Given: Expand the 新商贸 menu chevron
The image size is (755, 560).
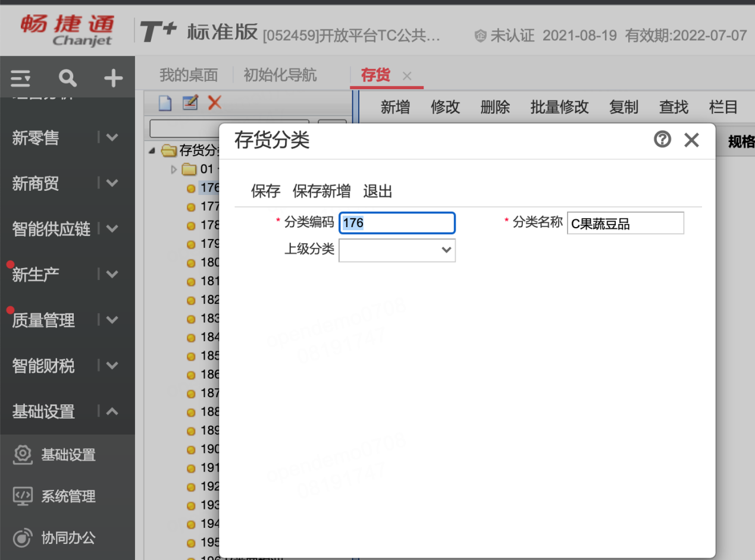Looking at the screenshot, I should point(112,183).
